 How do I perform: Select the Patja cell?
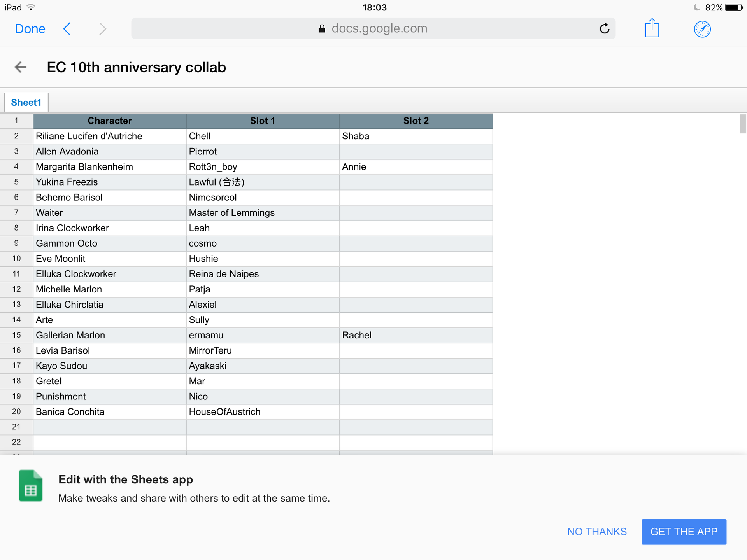[263, 289]
